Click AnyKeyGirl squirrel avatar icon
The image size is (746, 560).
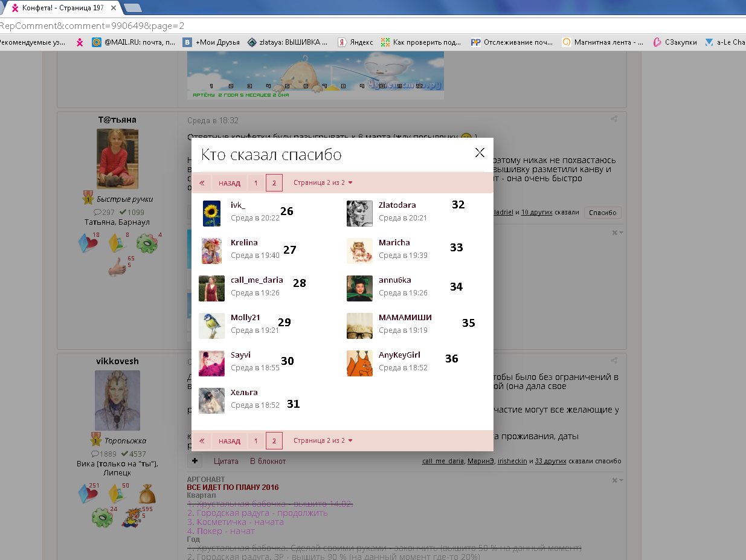[x=359, y=363]
